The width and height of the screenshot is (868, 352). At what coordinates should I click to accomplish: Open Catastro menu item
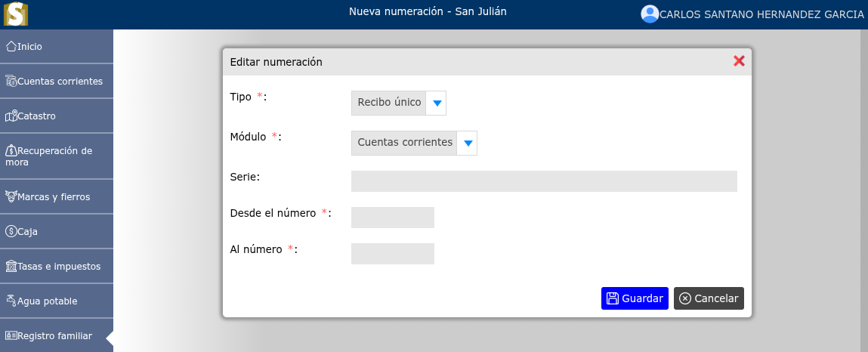point(57,116)
